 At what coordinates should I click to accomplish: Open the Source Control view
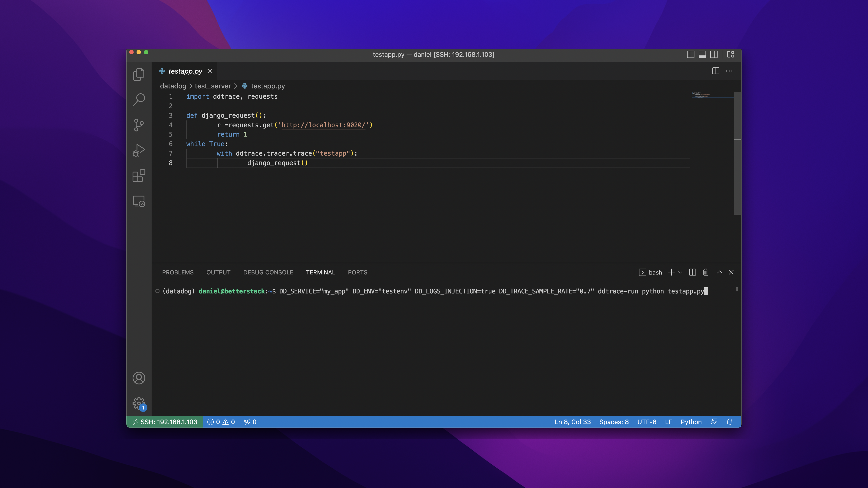[139, 125]
